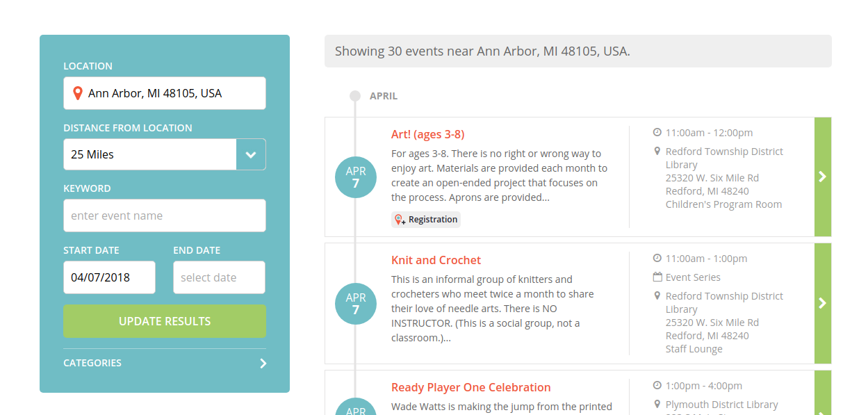Click clock icon beside 11:00am - 12:00pm
Image resolution: width=868 pixels, height=415 pixels.
657,132
